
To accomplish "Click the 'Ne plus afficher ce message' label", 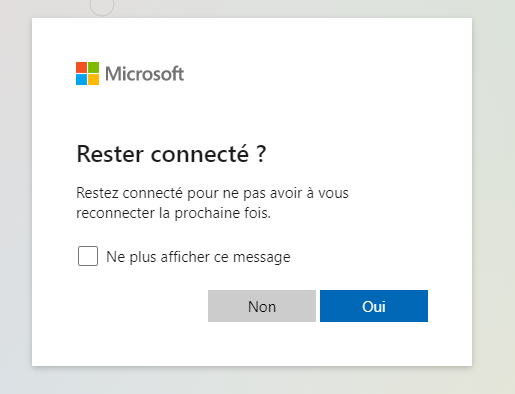I will (198, 257).
